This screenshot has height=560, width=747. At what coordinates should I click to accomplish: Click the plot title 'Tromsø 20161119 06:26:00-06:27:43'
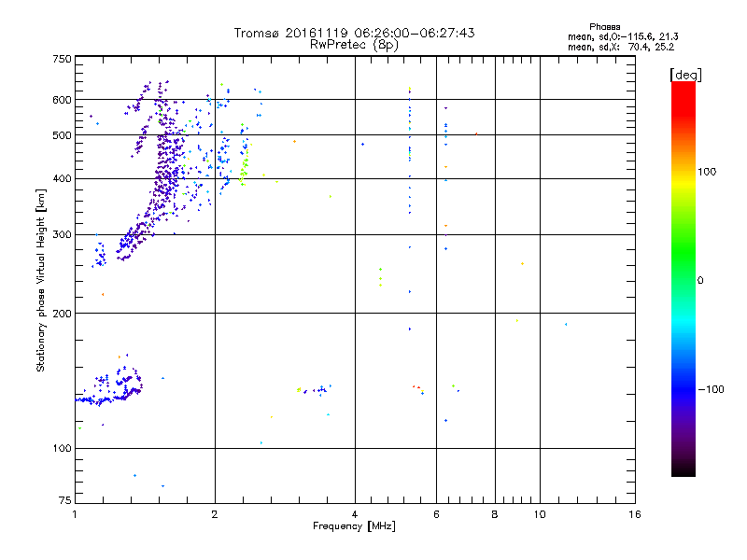pyautogui.click(x=354, y=33)
